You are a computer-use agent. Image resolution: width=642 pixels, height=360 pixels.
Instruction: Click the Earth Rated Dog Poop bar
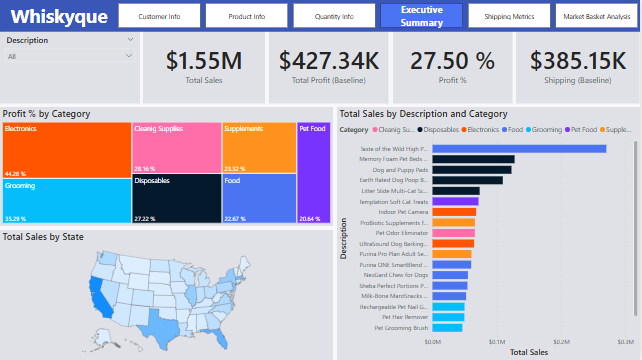pyautogui.click(x=468, y=180)
